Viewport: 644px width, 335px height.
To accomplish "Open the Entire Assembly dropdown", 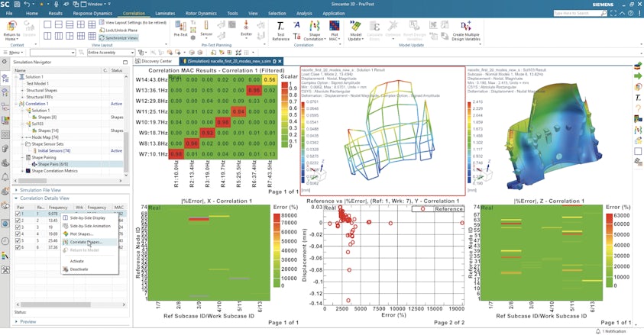I will [x=111, y=53].
